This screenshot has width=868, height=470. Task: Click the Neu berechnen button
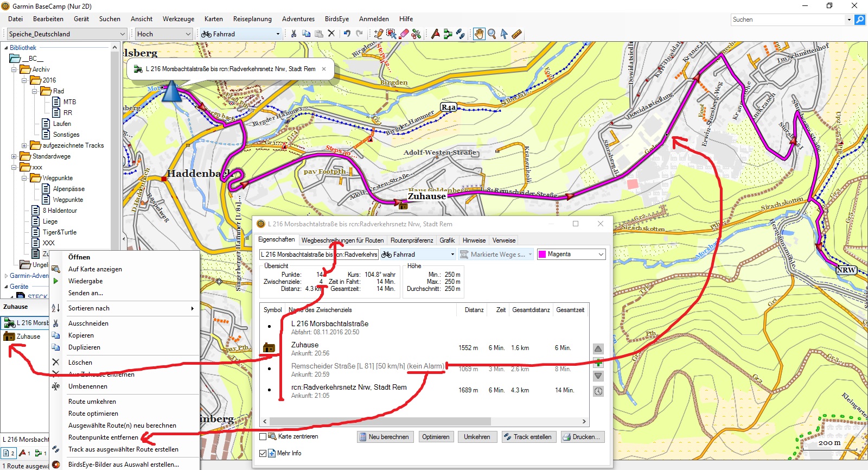pos(386,437)
